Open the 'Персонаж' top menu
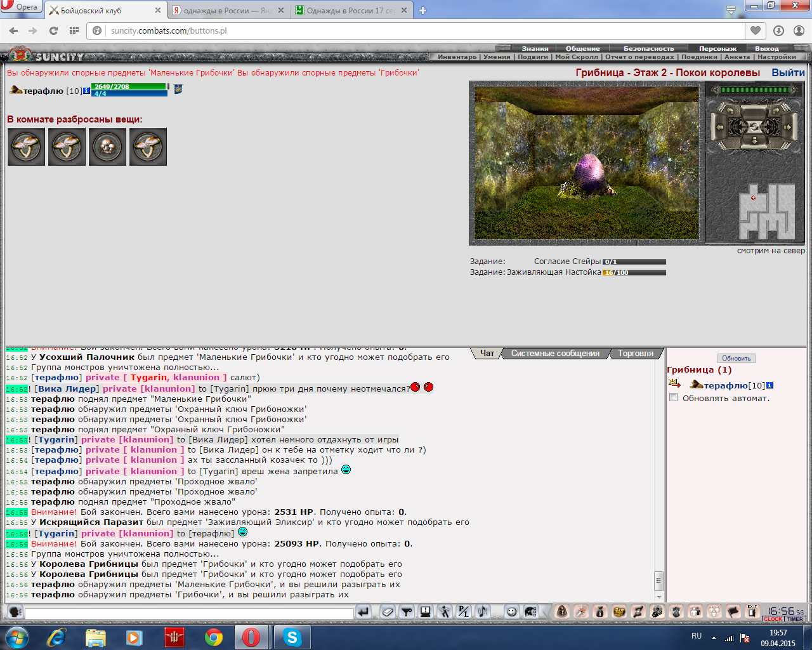This screenshot has width=812, height=650. 717,48
